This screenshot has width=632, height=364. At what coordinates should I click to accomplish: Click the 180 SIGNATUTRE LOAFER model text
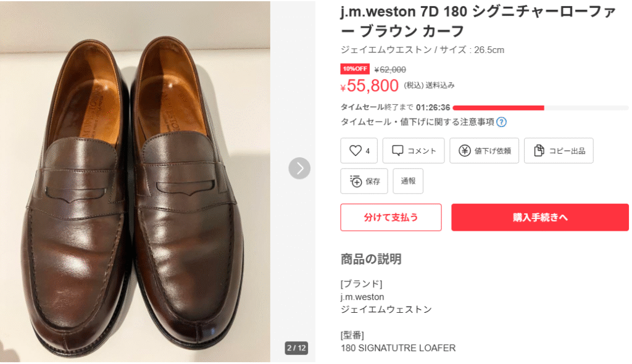(x=398, y=348)
